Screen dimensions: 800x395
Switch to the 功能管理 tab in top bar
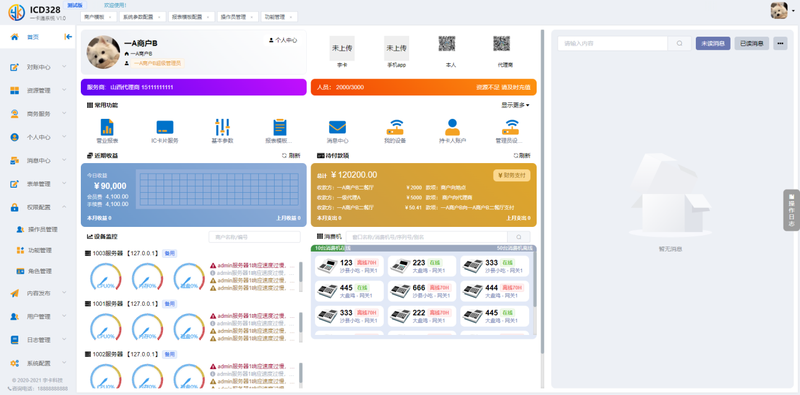click(274, 17)
